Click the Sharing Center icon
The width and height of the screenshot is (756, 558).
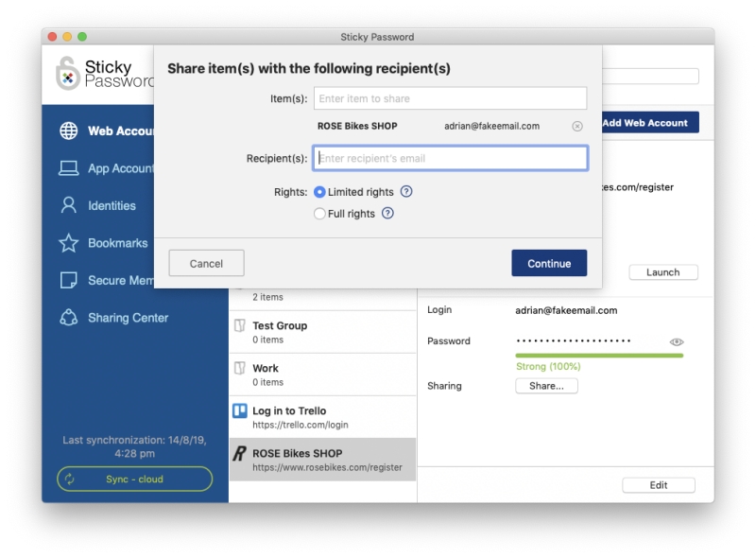68,317
